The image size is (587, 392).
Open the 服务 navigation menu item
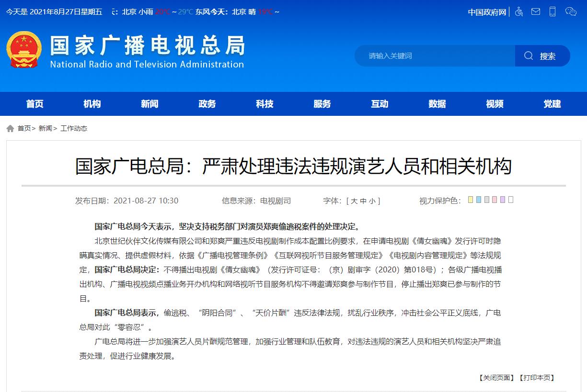coord(322,104)
